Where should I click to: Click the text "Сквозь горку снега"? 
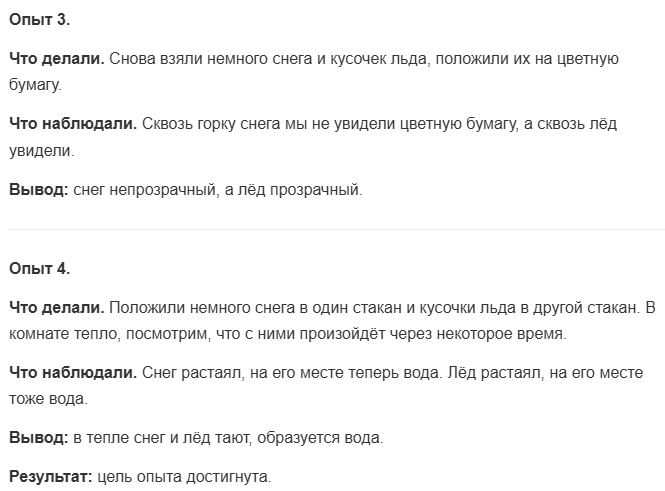point(210,124)
